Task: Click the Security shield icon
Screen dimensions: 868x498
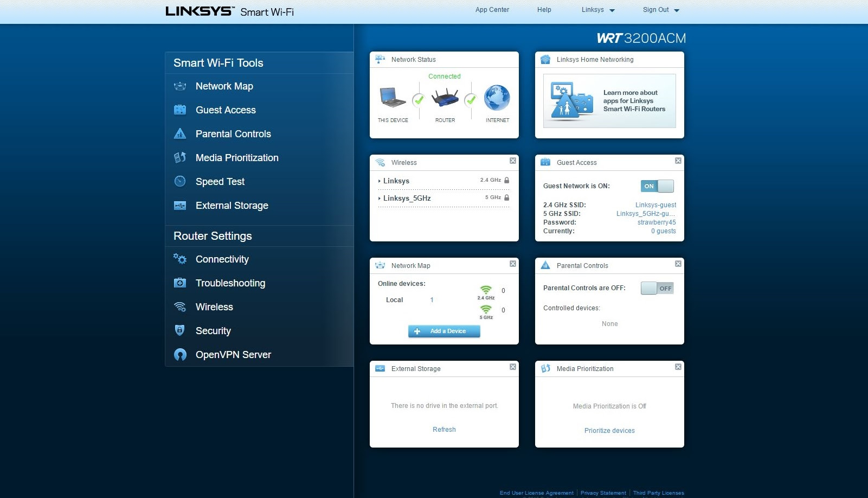Action: click(x=180, y=330)
